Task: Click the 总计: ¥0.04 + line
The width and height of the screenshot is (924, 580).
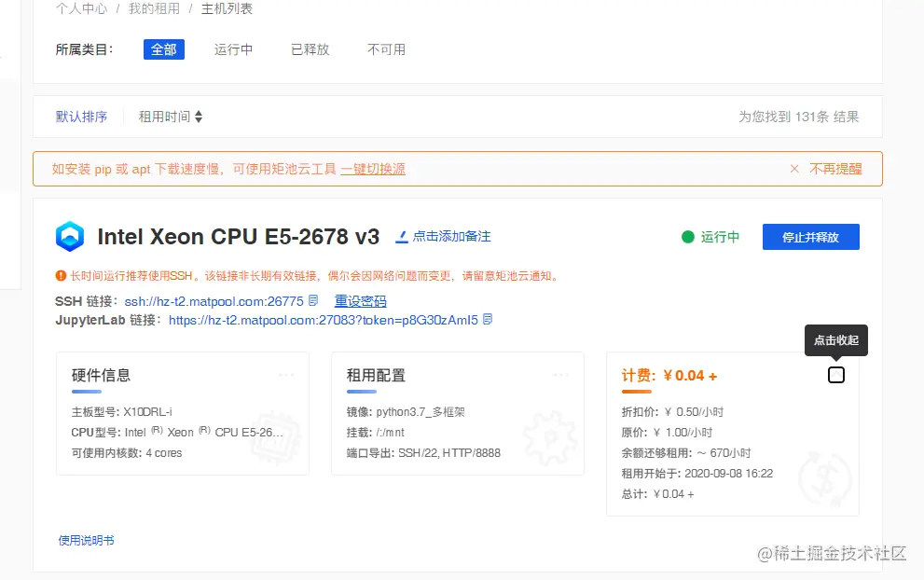Action: point(657,494)
